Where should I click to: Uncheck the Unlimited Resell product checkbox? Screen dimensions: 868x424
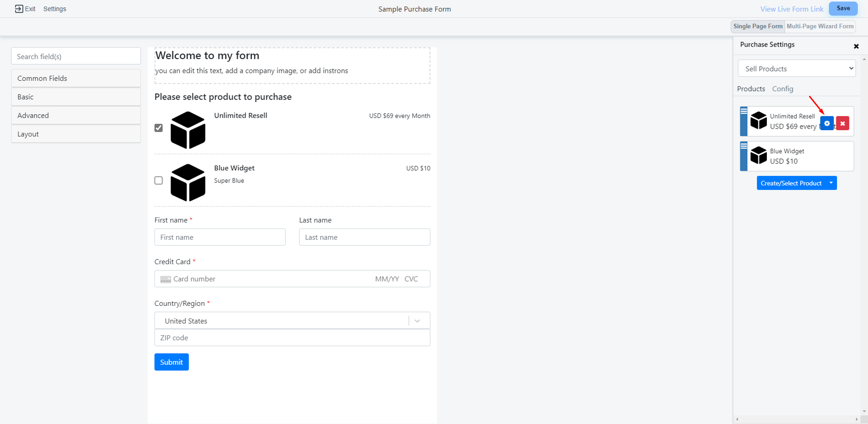[158, 128]
